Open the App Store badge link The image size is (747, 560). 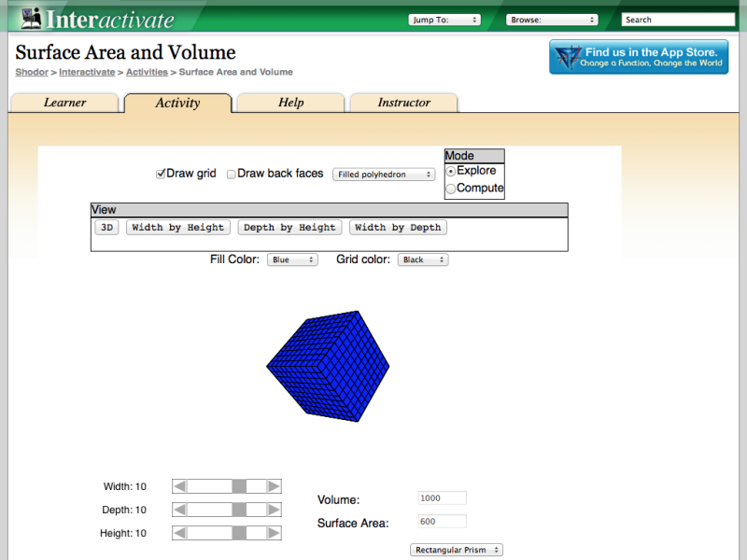click(639, 56)
